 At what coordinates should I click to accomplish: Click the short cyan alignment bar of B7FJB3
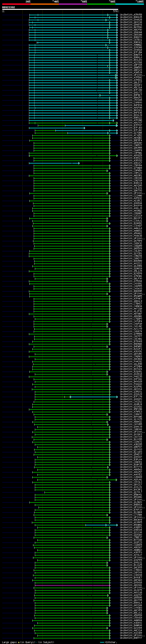coord(57,128)
